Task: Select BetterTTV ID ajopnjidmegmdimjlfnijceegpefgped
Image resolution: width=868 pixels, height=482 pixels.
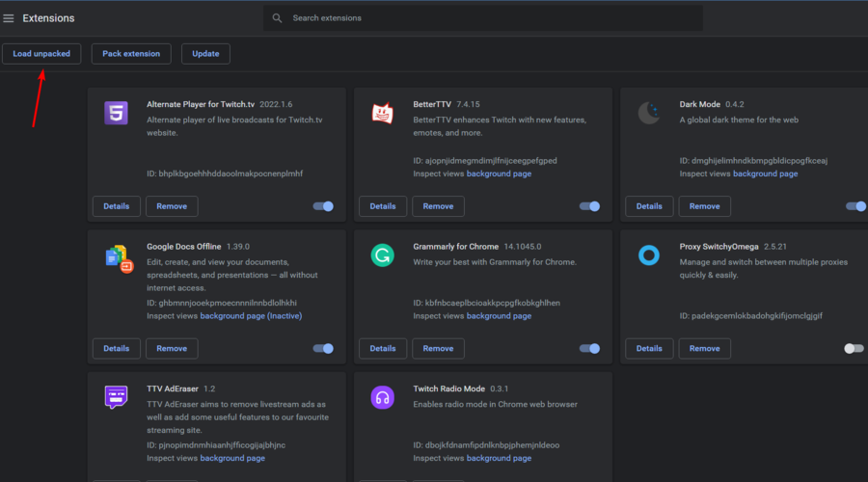Action: 485,160
